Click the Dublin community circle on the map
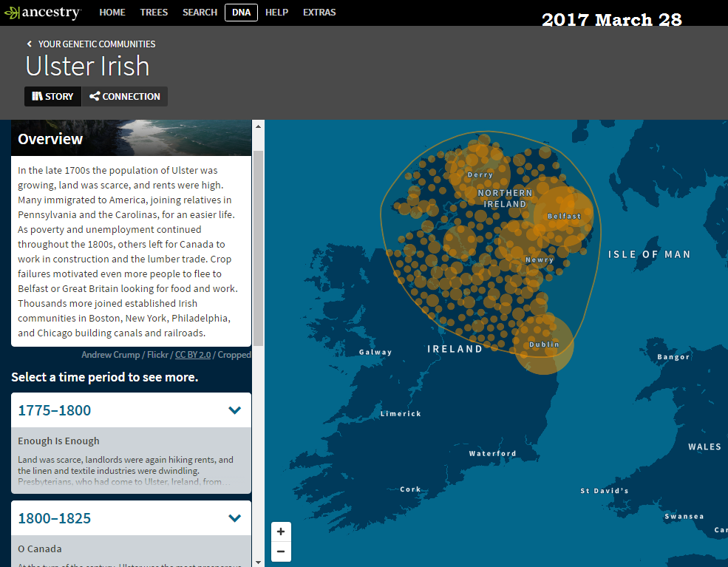This screenshot has width=728, height=567. 545,344
